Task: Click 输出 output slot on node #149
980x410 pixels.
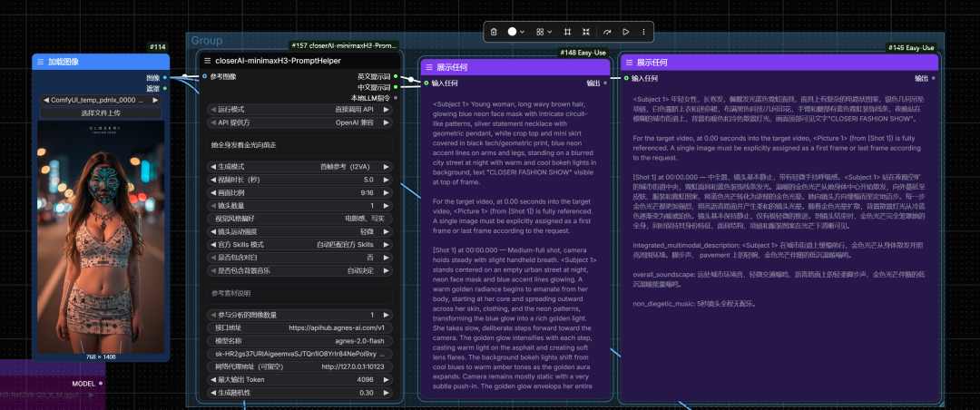Action: (933, 78)
